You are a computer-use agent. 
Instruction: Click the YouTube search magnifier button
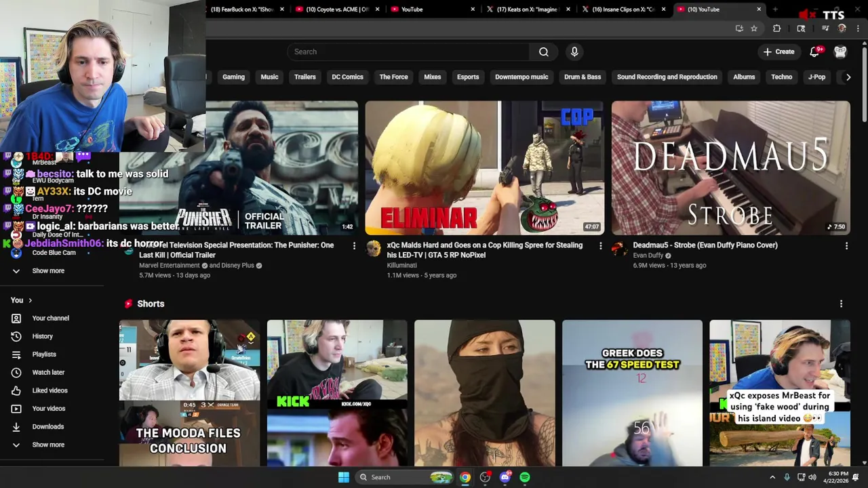pos(543,52)
